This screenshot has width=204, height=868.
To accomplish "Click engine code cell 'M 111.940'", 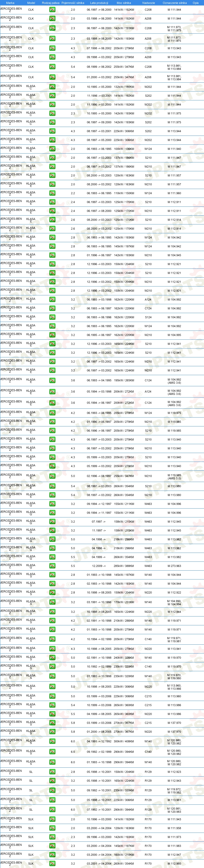I will (x=174, y=149).
